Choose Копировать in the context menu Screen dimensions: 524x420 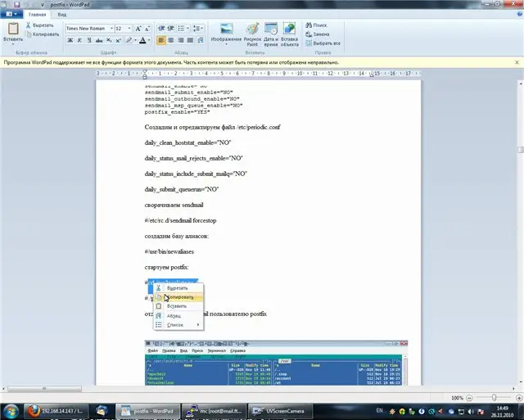pyautogui.click(x=178, y=297)
